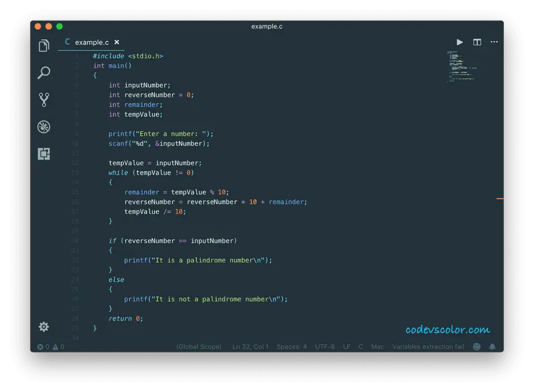Open the More Actions ellipsis menu

494,42
